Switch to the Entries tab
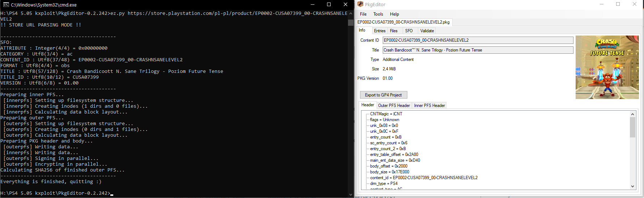 tap(380, 31)
